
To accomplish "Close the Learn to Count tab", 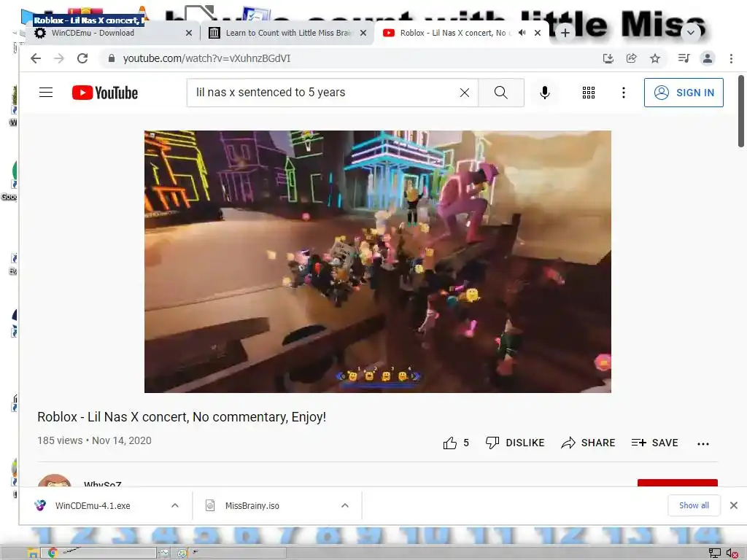I will tap(363, 33).
